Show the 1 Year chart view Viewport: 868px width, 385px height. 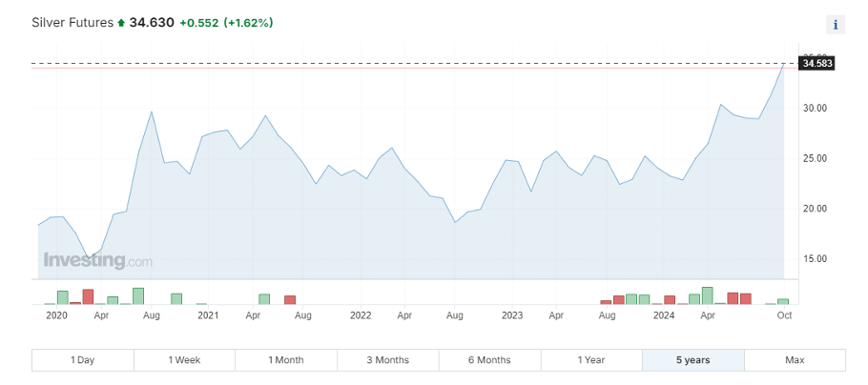591,360
